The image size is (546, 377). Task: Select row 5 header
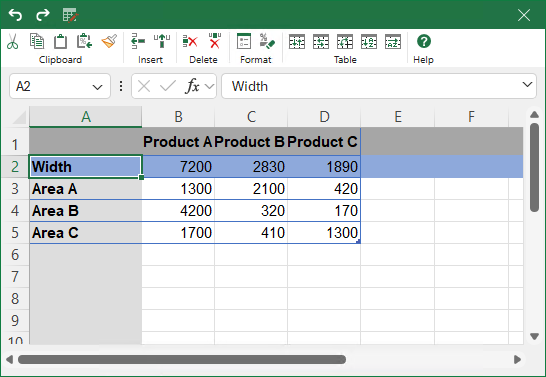pos(15,233)
